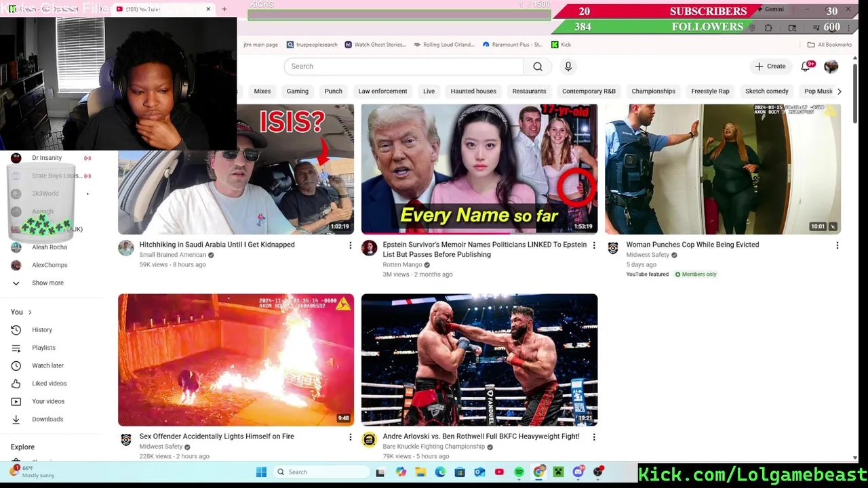Image resolution: width=868 pixels, height=488 pixels.
Task: Open options menu for the Sex Offender video
Action: (x=350, y=437)
